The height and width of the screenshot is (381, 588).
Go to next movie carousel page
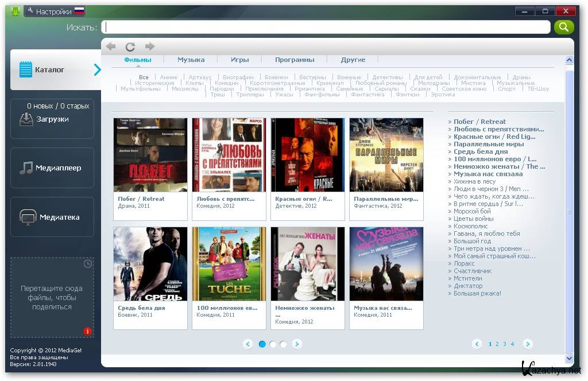tap(297, 344)
